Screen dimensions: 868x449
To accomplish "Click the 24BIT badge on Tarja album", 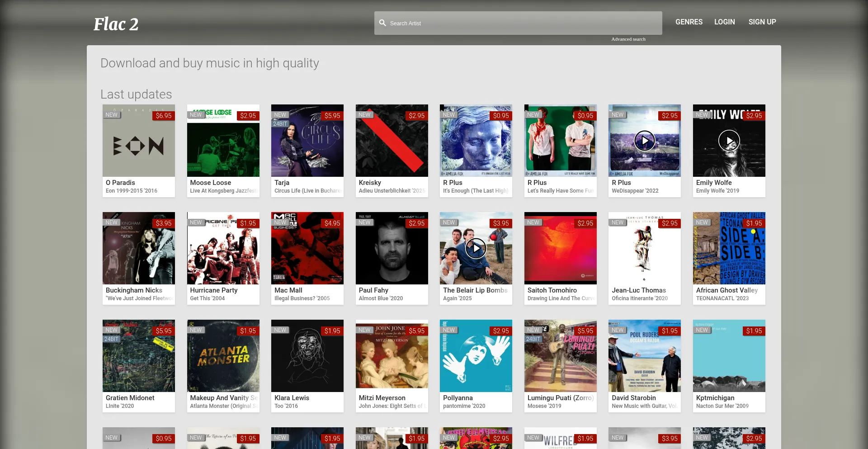I will [x=280, y=124].
